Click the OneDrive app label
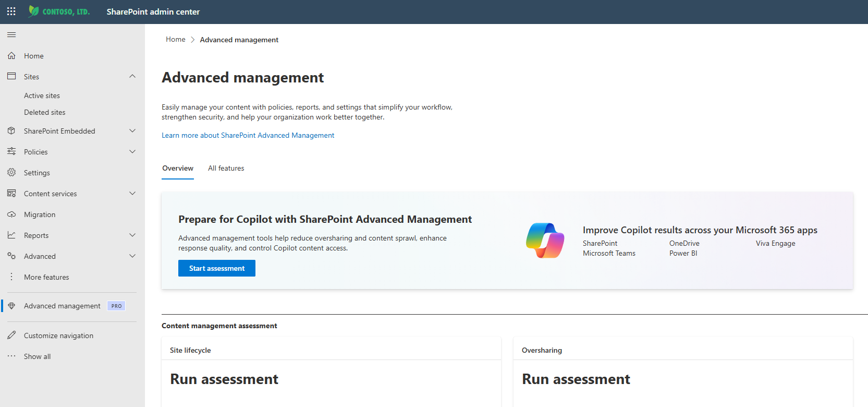 coord(684,244)
